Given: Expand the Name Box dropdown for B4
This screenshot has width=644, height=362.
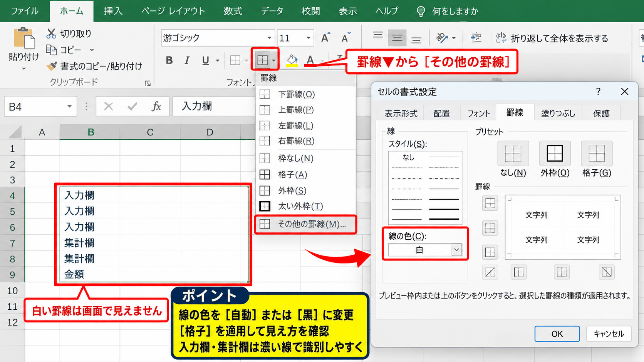Looking at the screenshot, I should [x=69, y=106].
